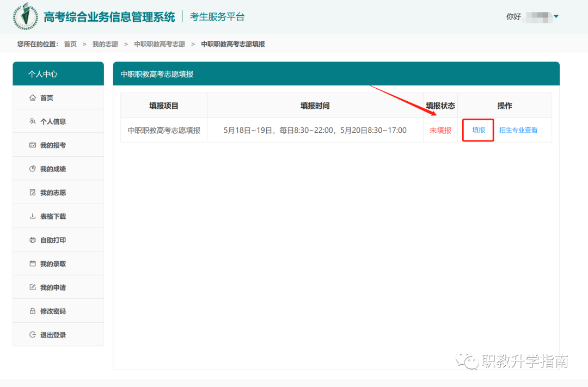This screenshot has width=588, height=387.
Task: Click the printer icon beside 自助打印
Action: (33, 240)
